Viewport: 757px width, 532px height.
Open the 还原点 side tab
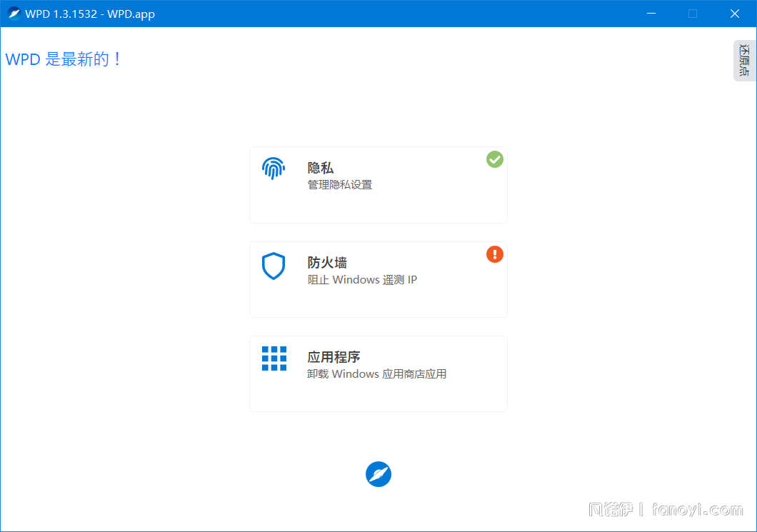[744, 61]
